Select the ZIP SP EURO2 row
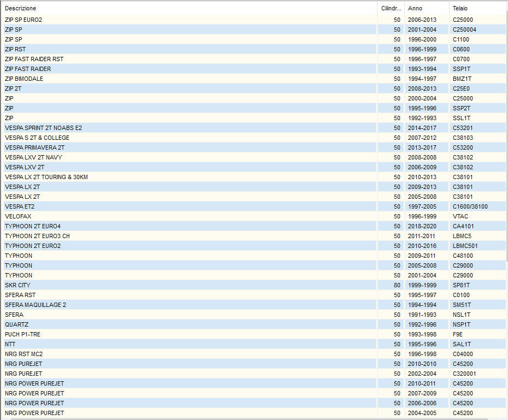This screenshot has height=420, width=508. (x=23, y=20)
